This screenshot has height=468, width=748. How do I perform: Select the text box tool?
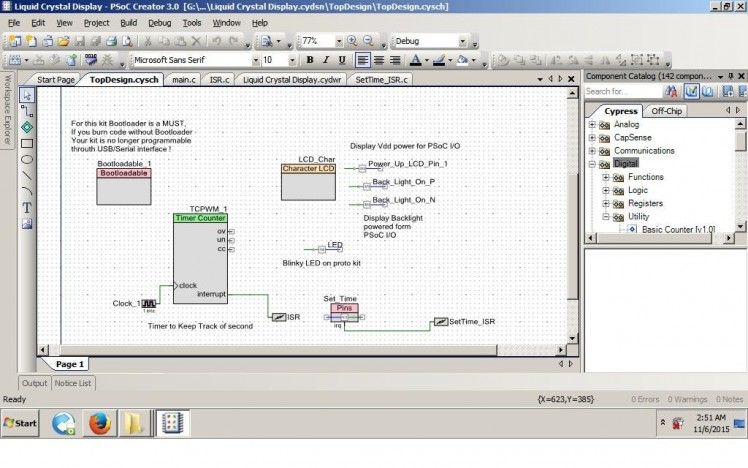[27, 208]
